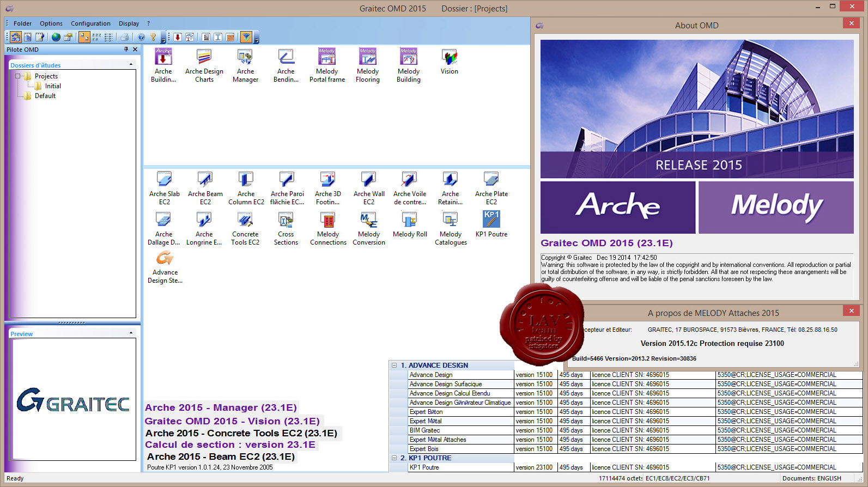The width and height of the screenshot is (868, 487).
Task: Open the Display menu
Action: 129,23
